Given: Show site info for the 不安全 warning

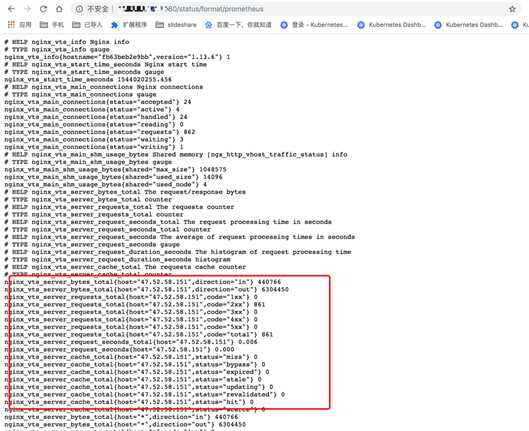Looking at the screenshot, I should tap(92, 9).
